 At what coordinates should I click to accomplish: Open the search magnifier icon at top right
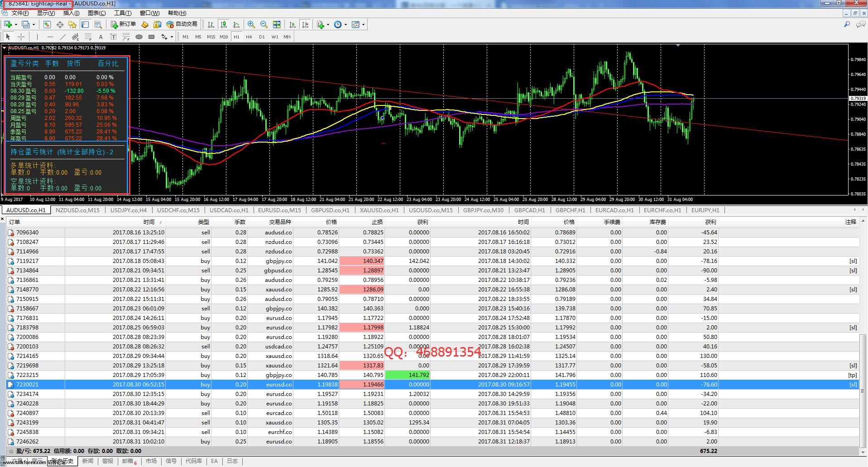(x=847, y=24)
